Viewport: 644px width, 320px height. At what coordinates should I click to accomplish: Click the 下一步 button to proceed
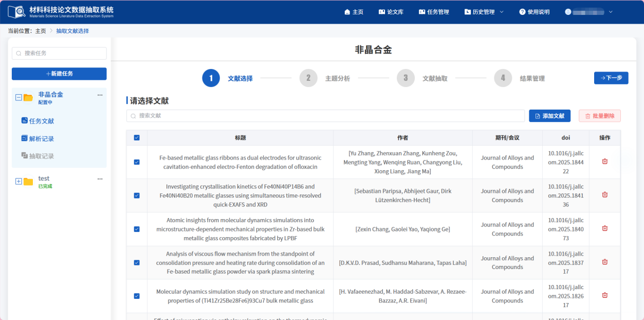(611, 78)
